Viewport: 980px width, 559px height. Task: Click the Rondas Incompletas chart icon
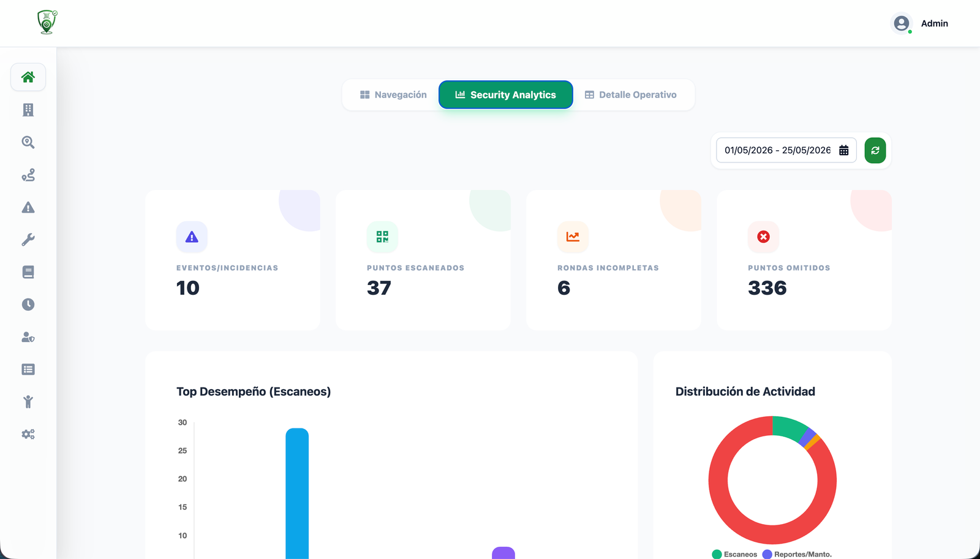573,237
